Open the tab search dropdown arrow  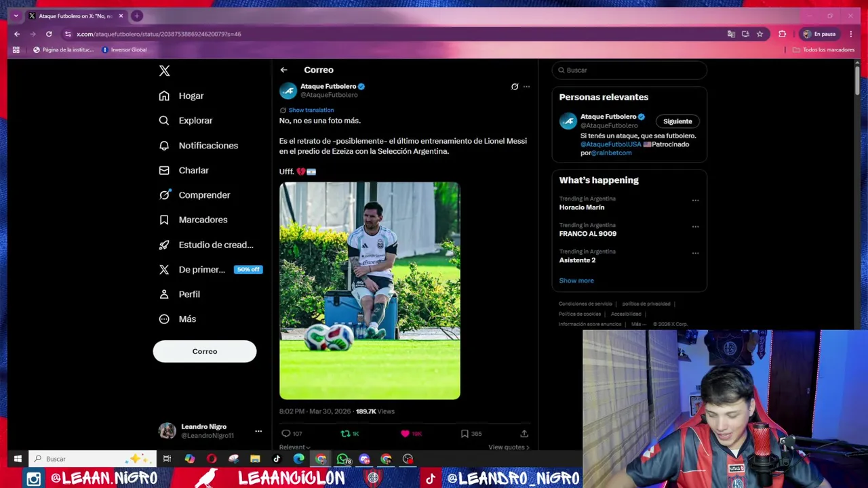16,16
